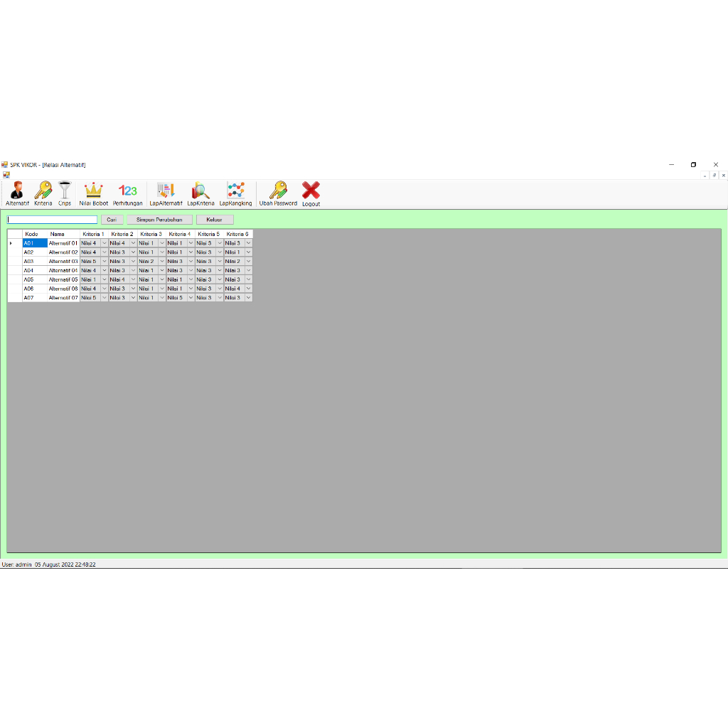Viewport: 728px width, 728px height.
Task: Open Kriteria 4 dropdown for Alternatif 07
Action: coord(191,298)
